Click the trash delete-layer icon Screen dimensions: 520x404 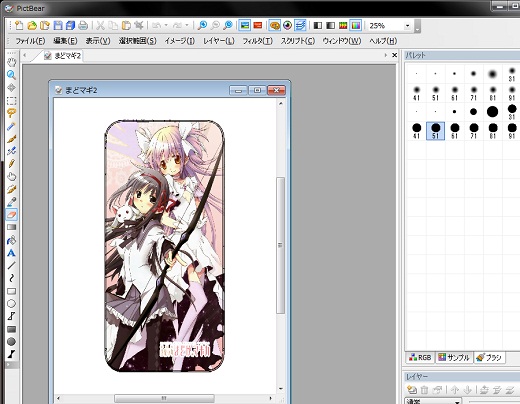(424, 390)
